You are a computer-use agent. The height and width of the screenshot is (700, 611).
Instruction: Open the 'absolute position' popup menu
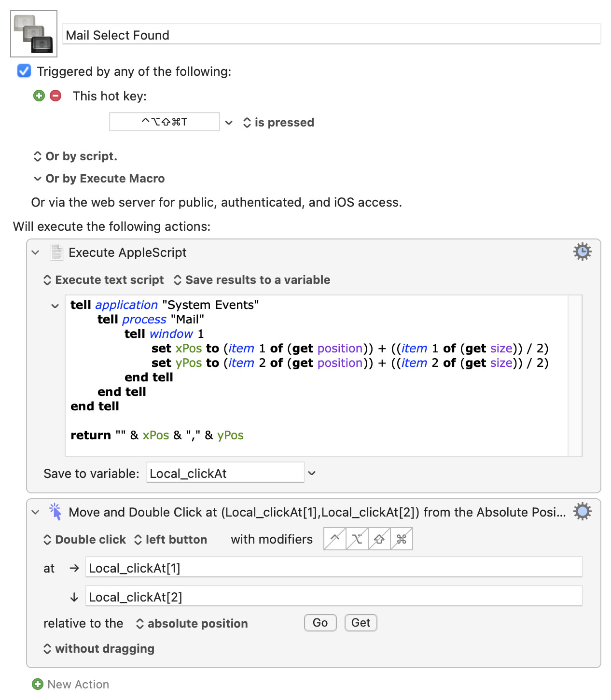pos(192,624)
